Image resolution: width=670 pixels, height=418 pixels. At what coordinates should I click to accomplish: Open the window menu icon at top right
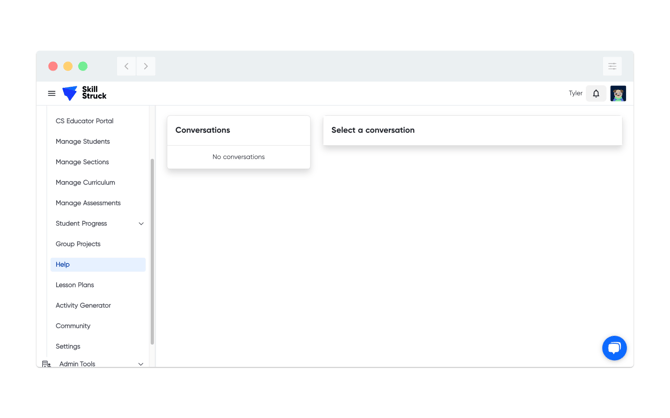[612, 66]
